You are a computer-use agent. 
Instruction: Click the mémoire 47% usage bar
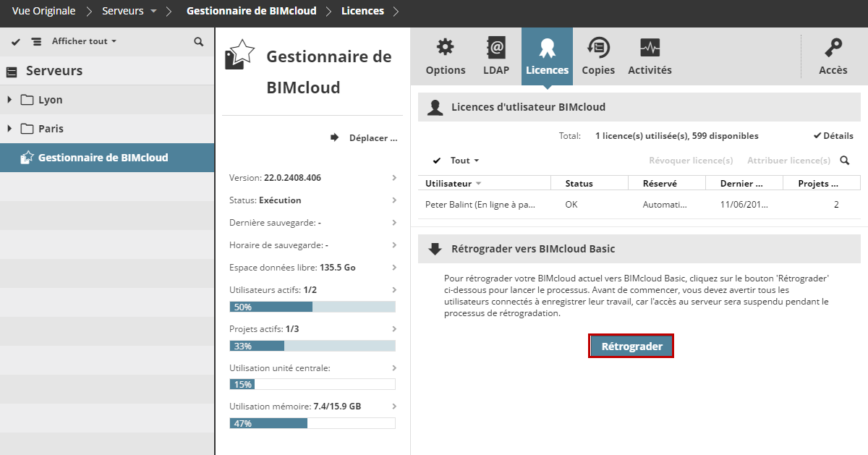tap(312, 423)
